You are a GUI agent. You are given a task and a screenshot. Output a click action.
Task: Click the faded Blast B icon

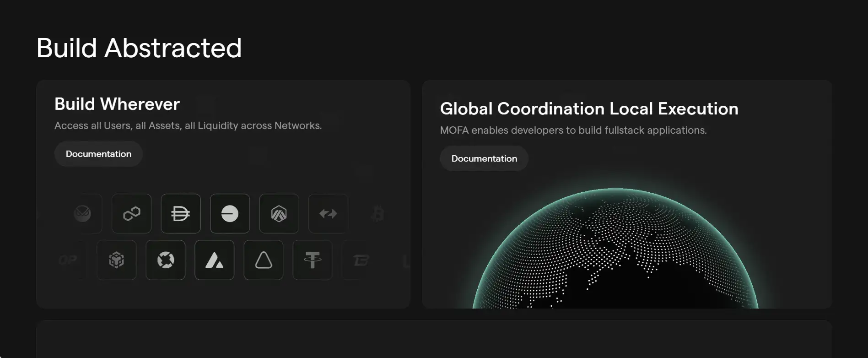361,260
